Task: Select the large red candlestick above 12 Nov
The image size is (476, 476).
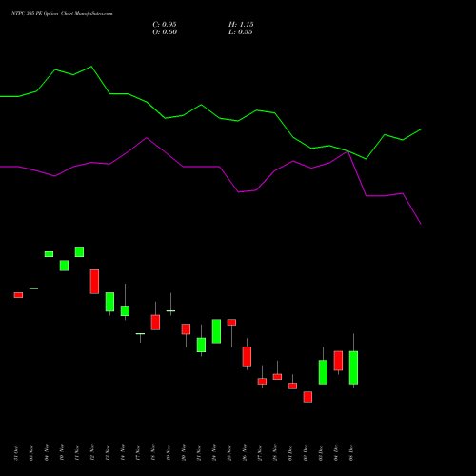Action: [94, 282]
